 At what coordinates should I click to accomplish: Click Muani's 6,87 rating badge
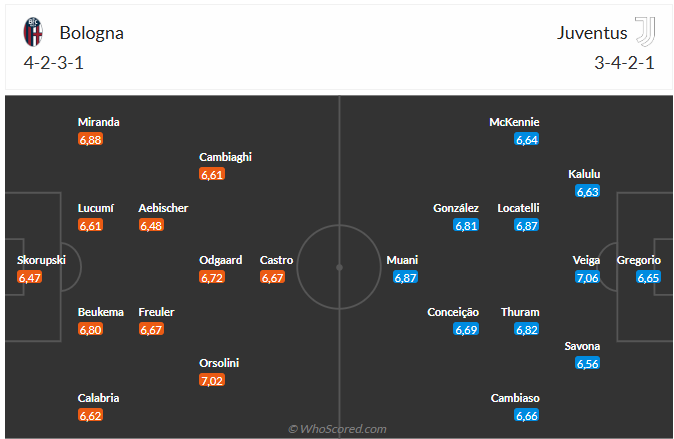point(405,278)
